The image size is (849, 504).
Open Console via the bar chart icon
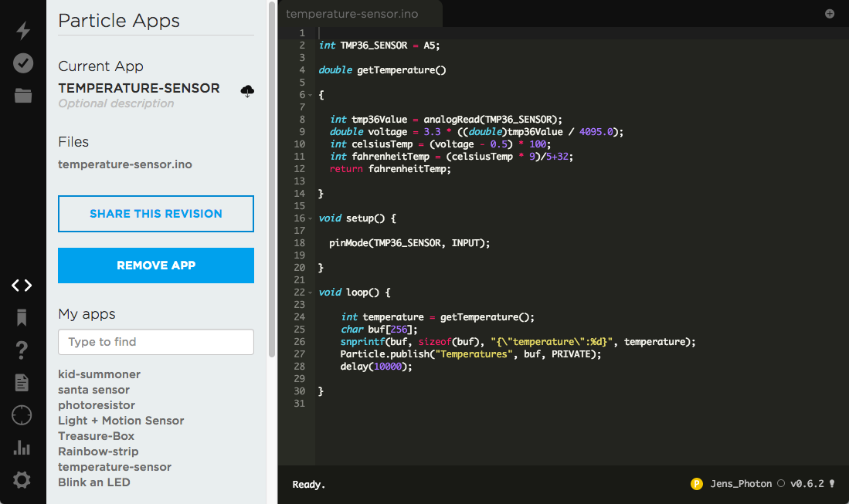pyautogui.click(x=22, y=447)
